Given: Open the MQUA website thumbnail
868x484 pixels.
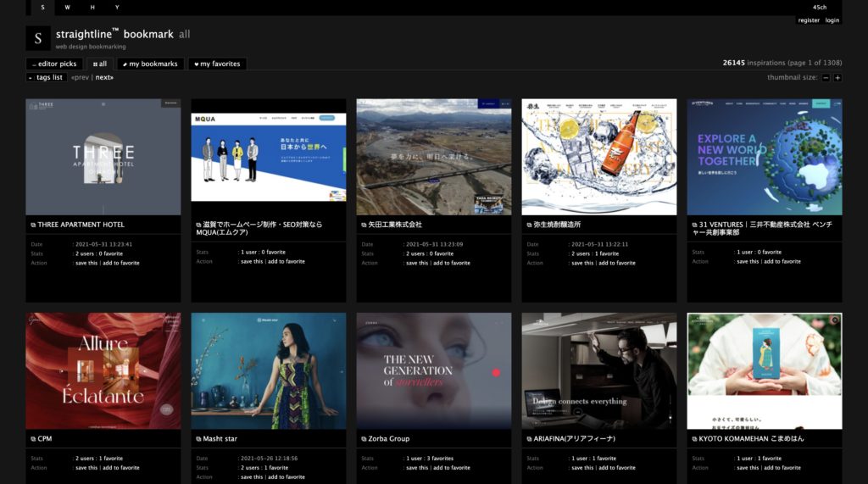Looking at the screenshot, I should (x=269, y=158).
